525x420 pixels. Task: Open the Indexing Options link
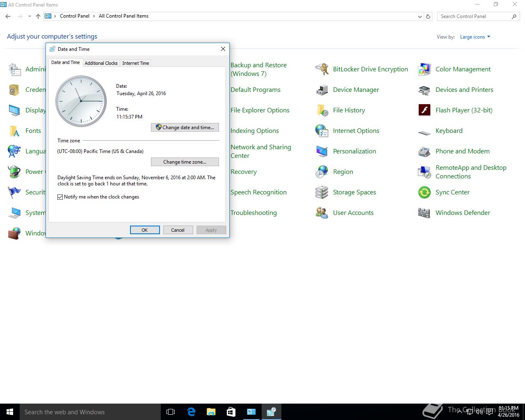(255, 131)
